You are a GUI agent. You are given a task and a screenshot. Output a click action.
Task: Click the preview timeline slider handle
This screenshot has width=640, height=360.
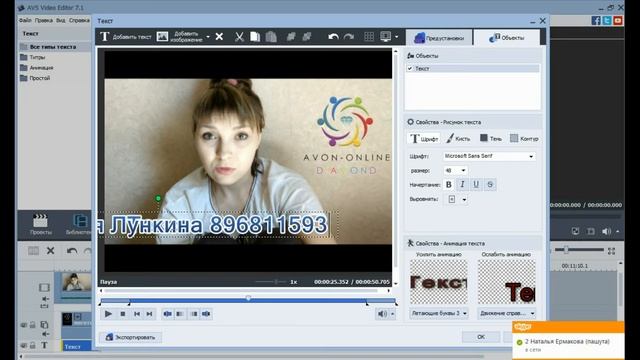pyautogui.click(x=248, y=298)
